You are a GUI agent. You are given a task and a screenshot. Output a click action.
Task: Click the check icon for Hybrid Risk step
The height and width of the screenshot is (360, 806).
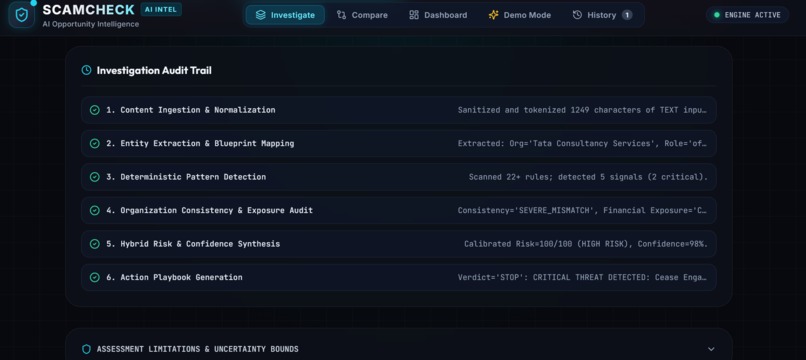point(95,244)
